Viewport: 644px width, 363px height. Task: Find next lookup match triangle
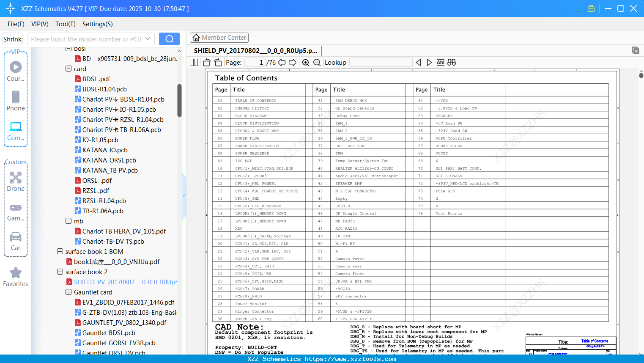point(429,63)
